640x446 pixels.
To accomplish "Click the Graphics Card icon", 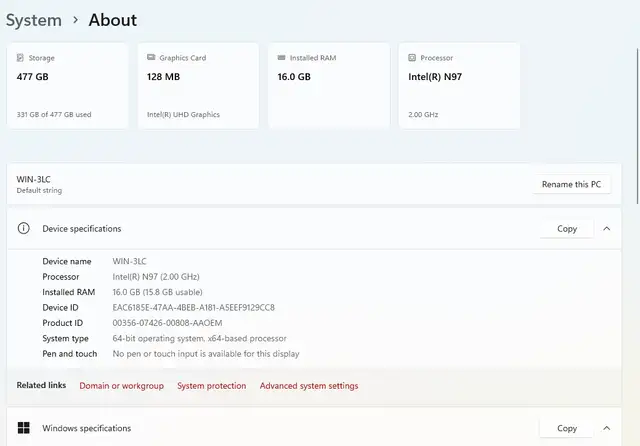I will [x=151, y=57].
